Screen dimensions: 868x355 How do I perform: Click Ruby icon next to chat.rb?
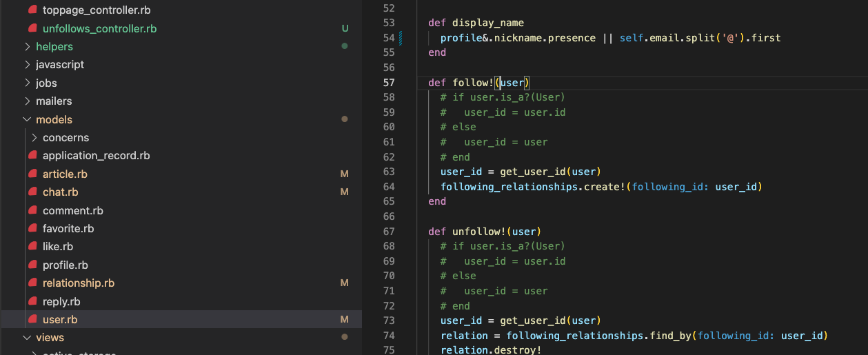click(x=32, y=192)
